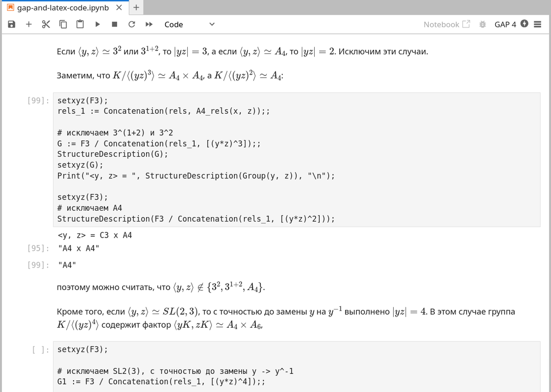Screen dimensions: 551x392
Task: Save the notebook with the floppy disk icon
Action: [12, 24]
